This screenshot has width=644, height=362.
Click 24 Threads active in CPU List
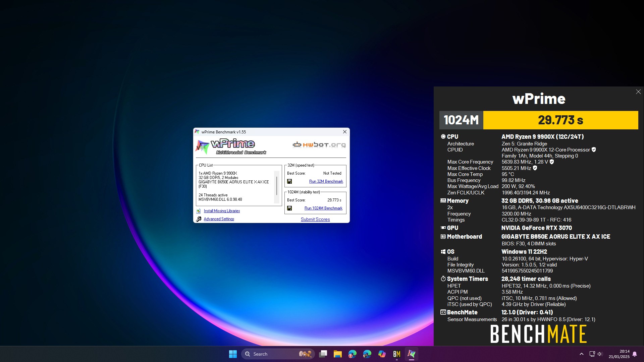pyautogui.click(x=213, y=195)
